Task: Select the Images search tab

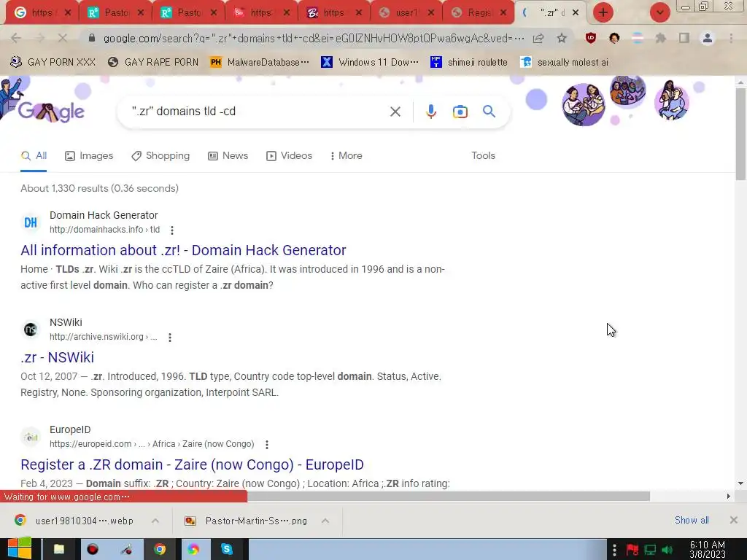Action: coord(89,156)
